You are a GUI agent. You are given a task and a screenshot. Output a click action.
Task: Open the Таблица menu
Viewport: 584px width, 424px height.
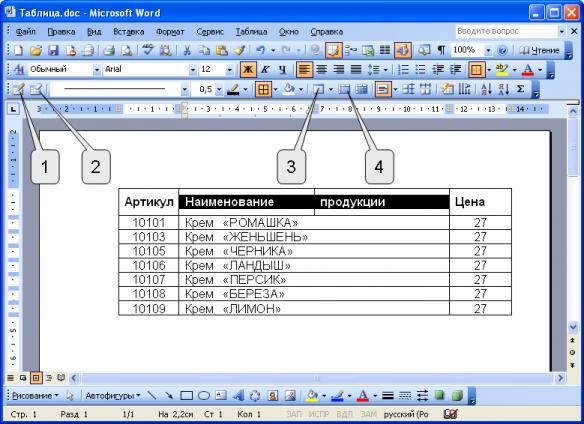click(251, 32)
